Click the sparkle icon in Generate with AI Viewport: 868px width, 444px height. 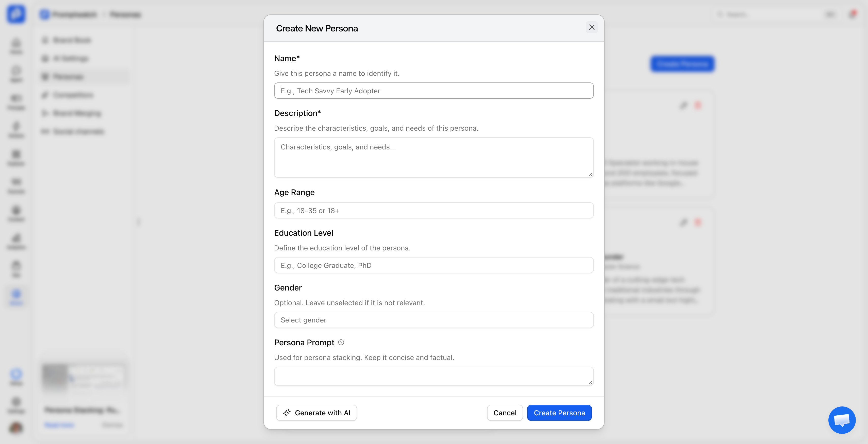click(287, 413)
